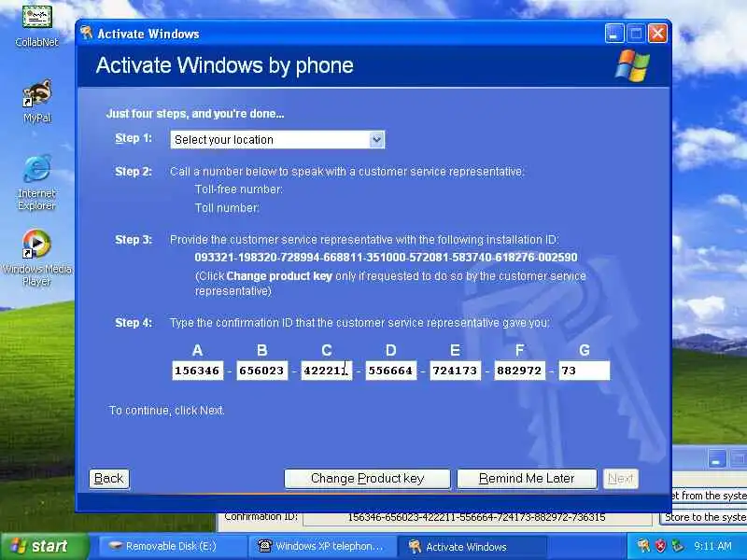Screen dimensions: 747x560
Task: Click the Activate Windows title bar keys icon
Action: [x=86, y=33]
